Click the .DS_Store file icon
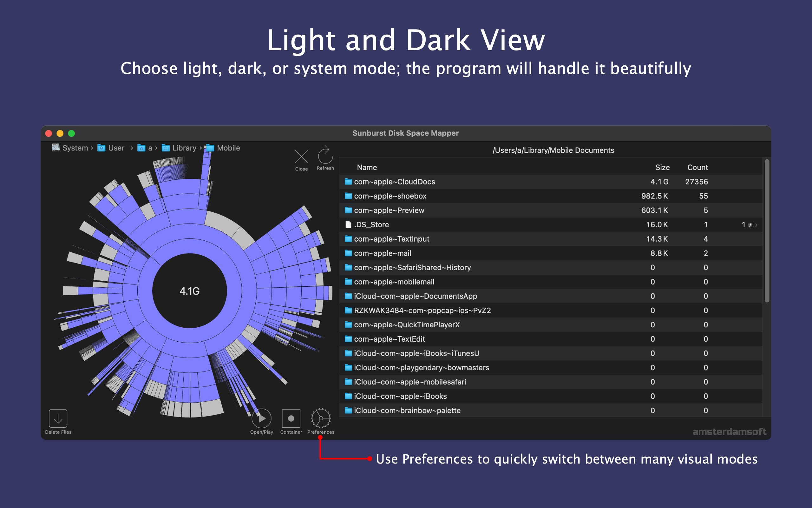Screen dimensions: 812x508 [348, 224]
